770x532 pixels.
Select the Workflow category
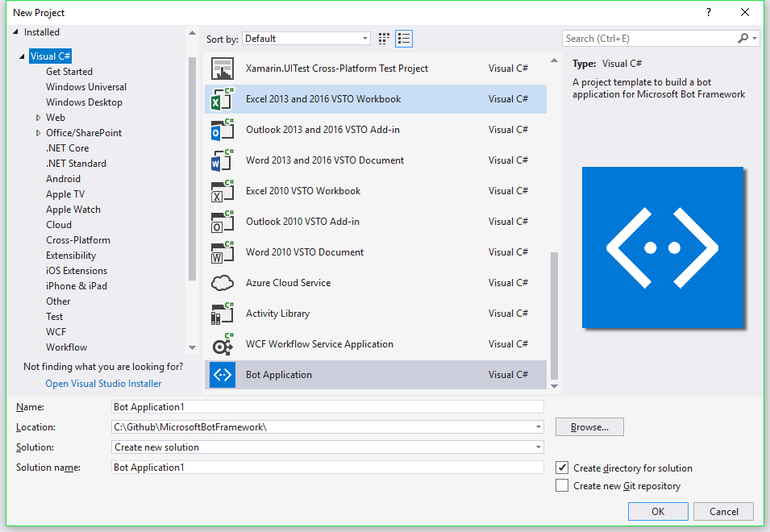click(x=66, y=347)
